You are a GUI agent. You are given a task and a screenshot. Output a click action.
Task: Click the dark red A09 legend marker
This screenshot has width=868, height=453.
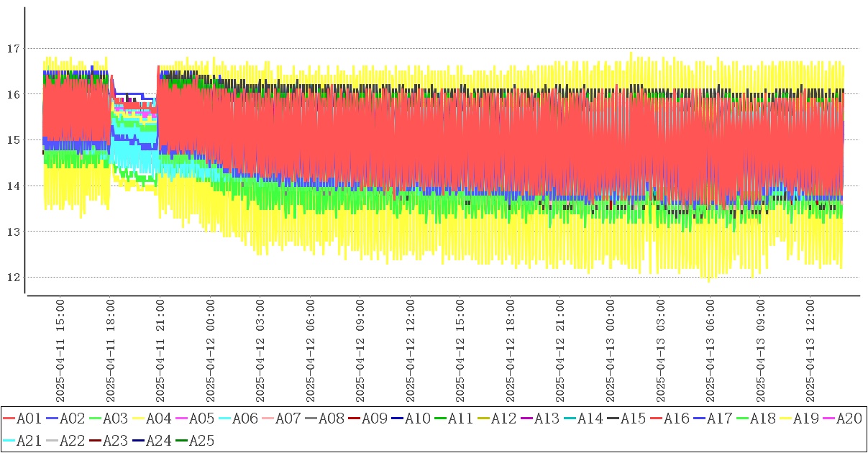click(354, 418)
